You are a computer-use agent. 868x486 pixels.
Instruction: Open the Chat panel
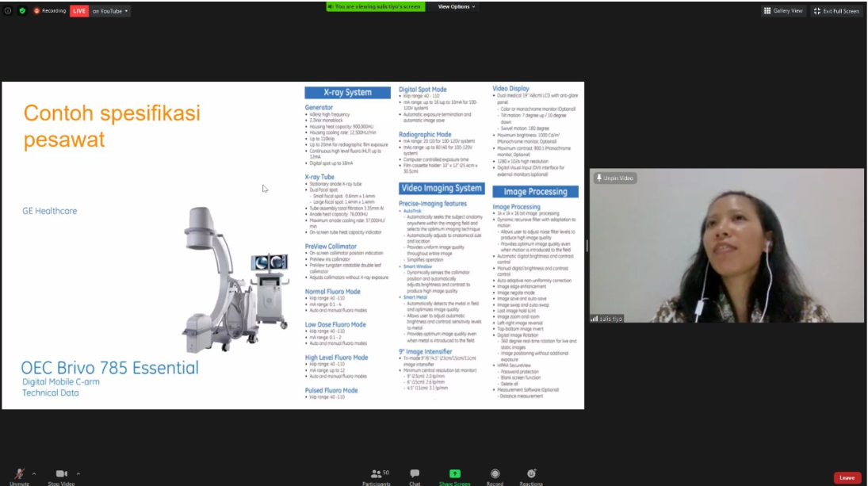coord(415,476)
